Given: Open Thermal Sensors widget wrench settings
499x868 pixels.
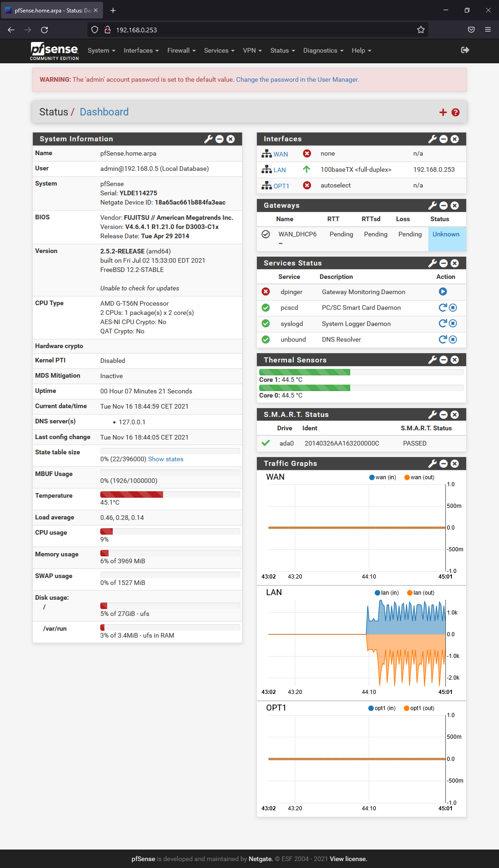Looking at the screenshot, I should pos(432,360).
